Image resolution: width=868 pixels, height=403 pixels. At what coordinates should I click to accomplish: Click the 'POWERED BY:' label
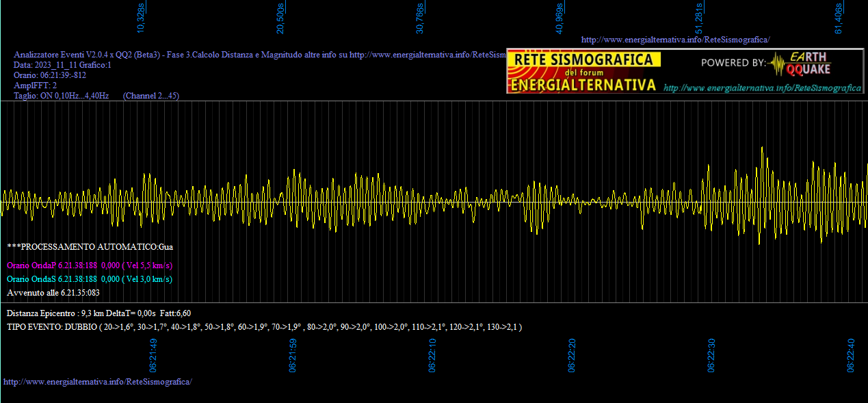733,63
